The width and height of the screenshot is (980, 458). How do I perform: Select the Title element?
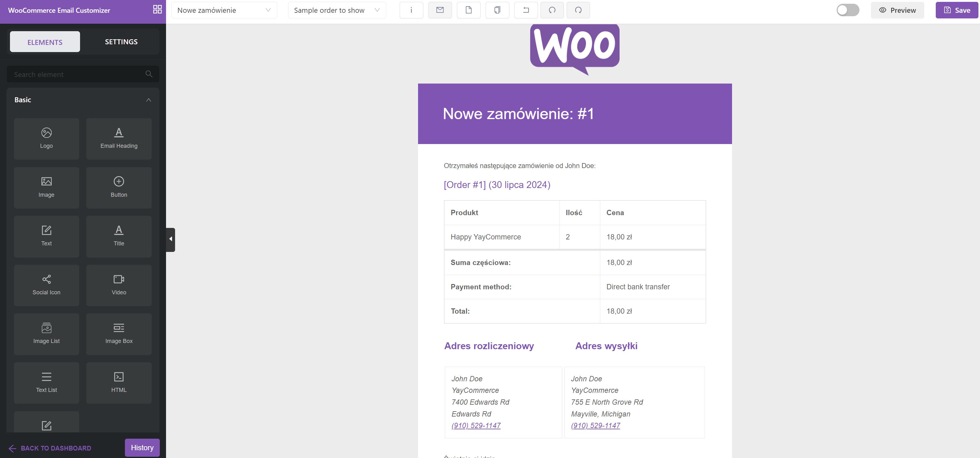tap(119, 236)
